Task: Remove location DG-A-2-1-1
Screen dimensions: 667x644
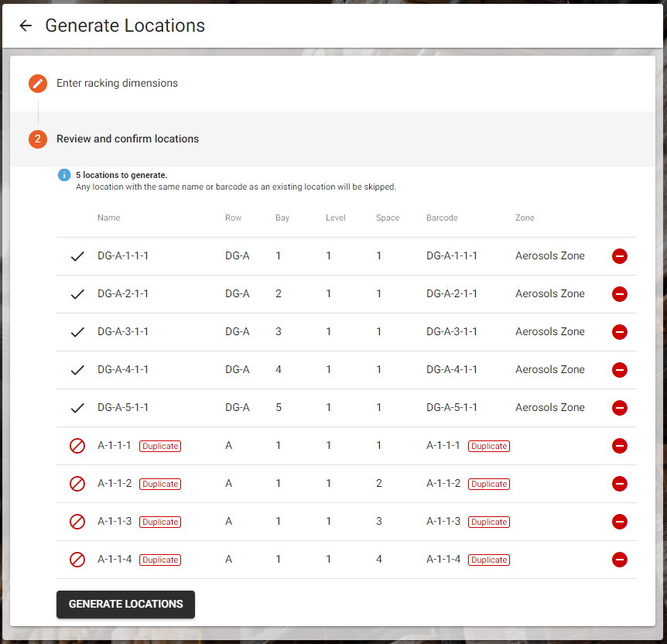Action: 619,294
